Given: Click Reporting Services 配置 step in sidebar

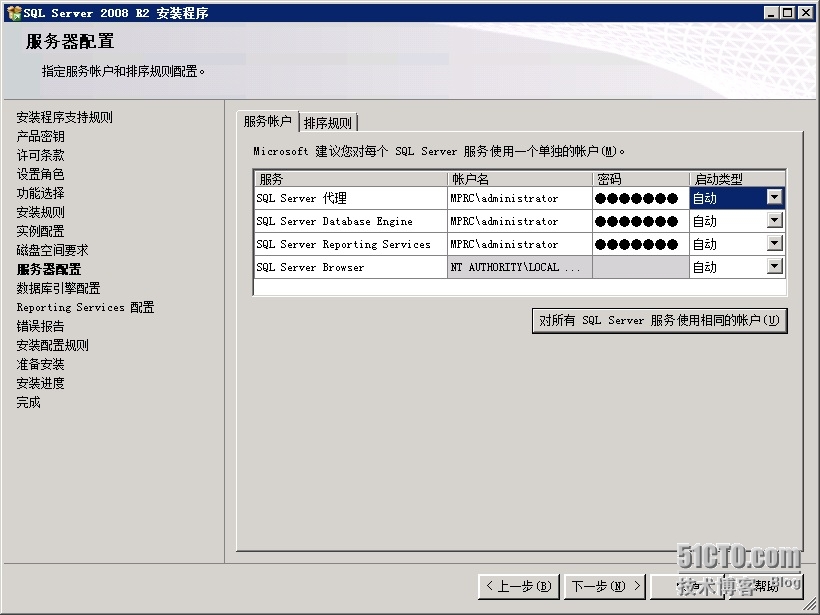Looking at the screenshot, I should coord(85,307).
